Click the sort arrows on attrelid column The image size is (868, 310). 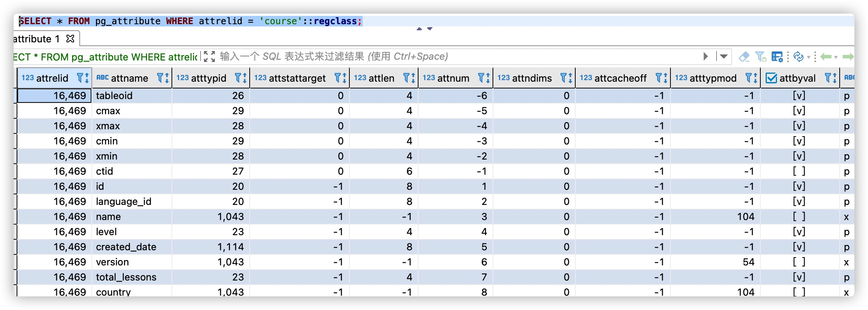87,78
